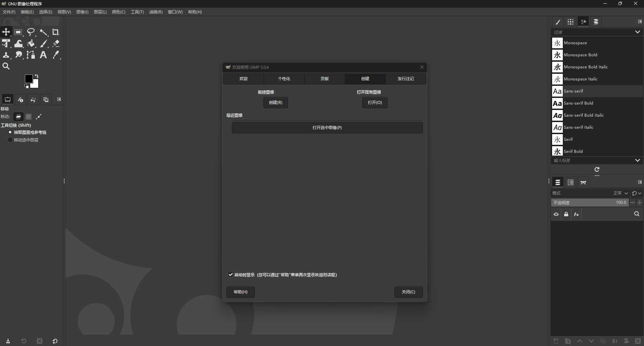Click 打开(O) existing image button
The width and height of the screenshot is (644, 346).
375,103
